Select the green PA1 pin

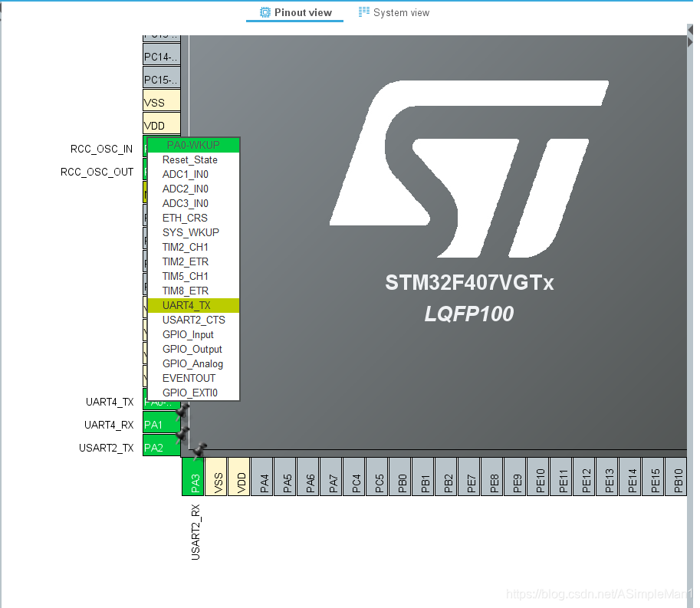coord(162,422)
